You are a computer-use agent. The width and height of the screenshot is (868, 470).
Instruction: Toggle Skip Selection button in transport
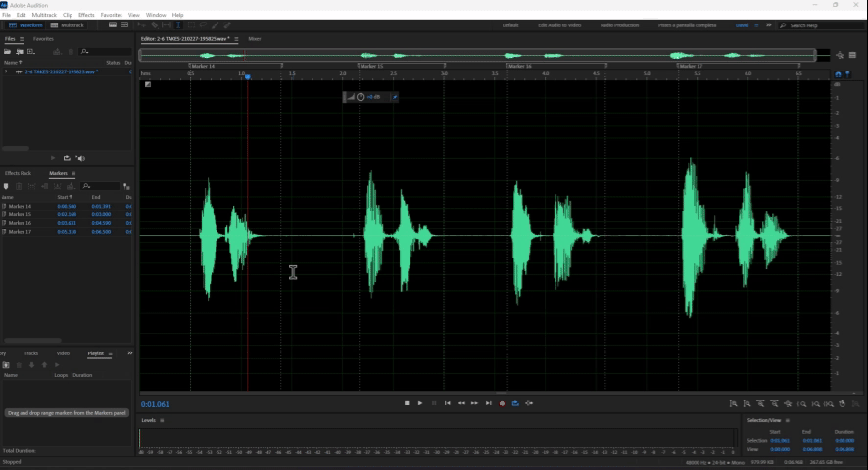529,403
